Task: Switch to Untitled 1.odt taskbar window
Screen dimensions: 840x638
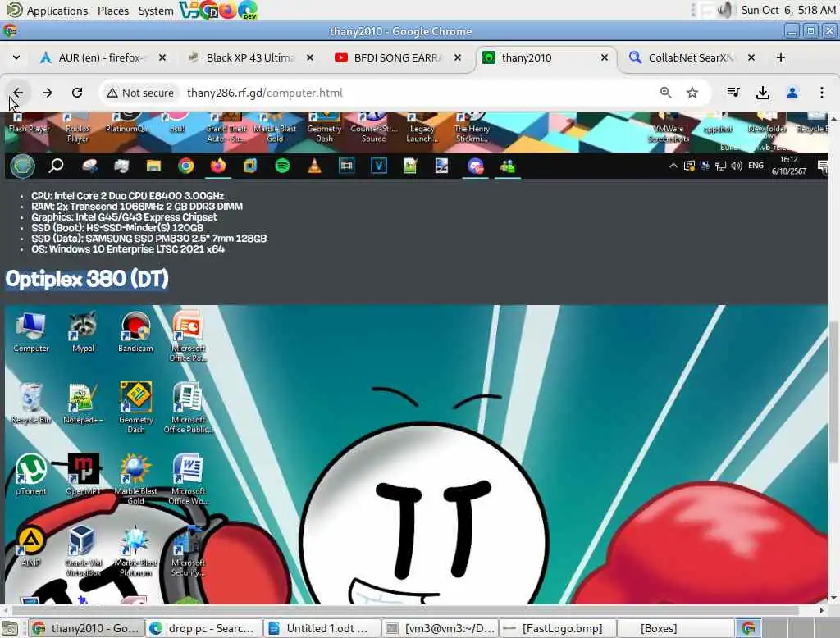Action: pos(322,628)
